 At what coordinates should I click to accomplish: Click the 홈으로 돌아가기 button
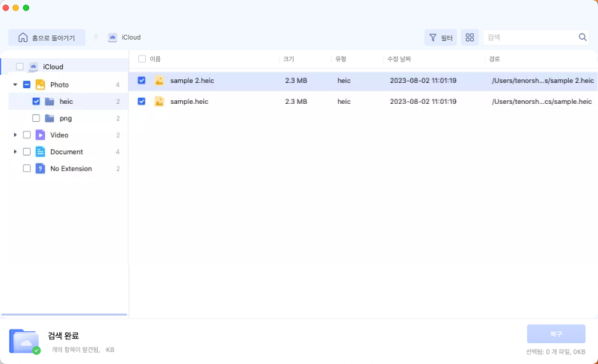pos(46,37)
